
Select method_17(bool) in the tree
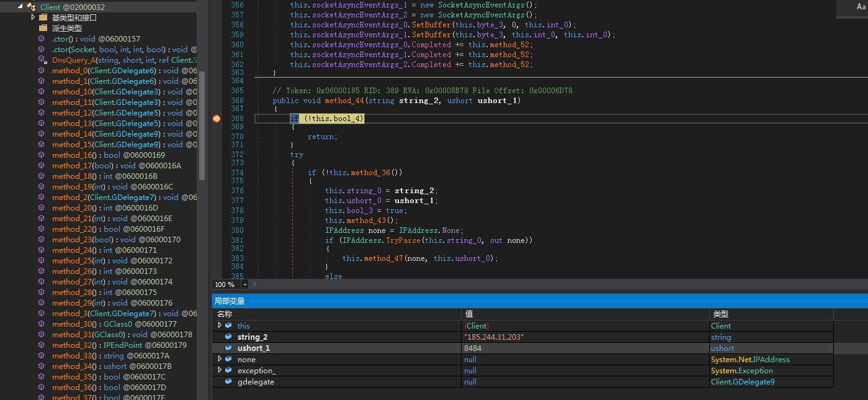coord(117,165)
